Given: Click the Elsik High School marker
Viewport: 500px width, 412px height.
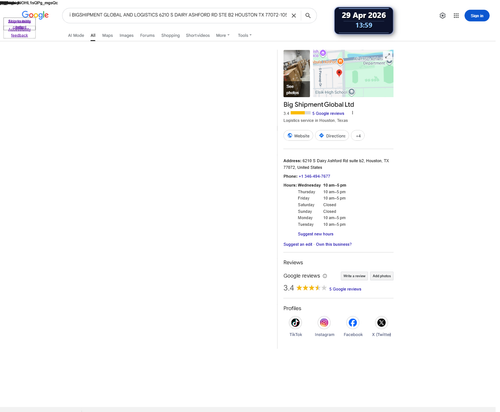Looking at the screenshot, I should 351,92.
